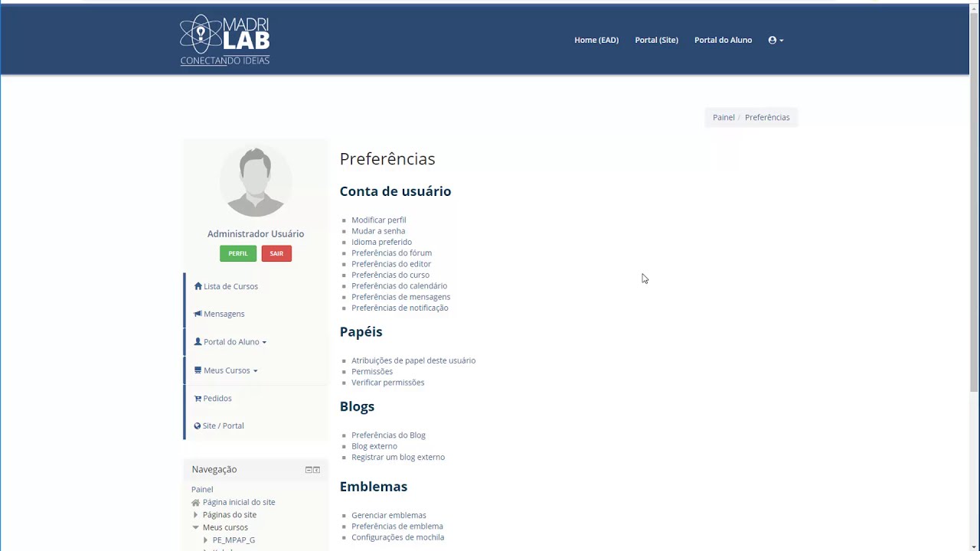Expand Meus Cursos sidebar dropdown caret
980x551 pixels.
(255, 371)
